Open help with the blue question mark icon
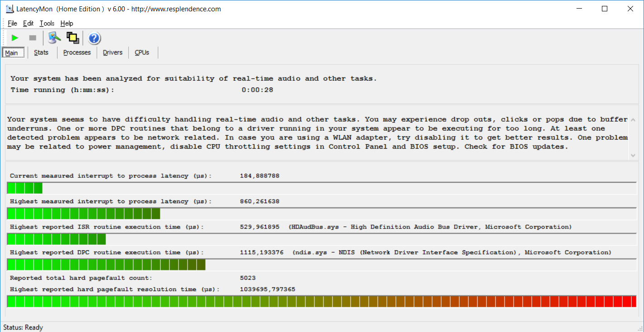 point(94,38)
